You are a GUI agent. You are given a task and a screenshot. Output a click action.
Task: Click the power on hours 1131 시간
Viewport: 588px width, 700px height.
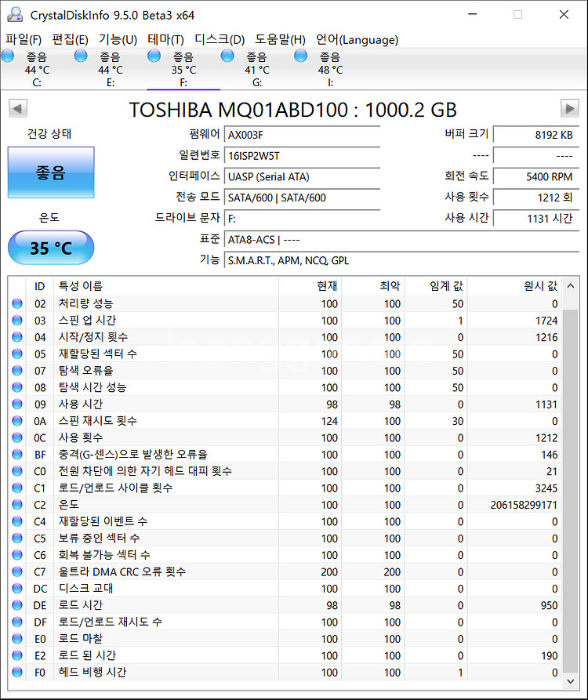point(536,219)
